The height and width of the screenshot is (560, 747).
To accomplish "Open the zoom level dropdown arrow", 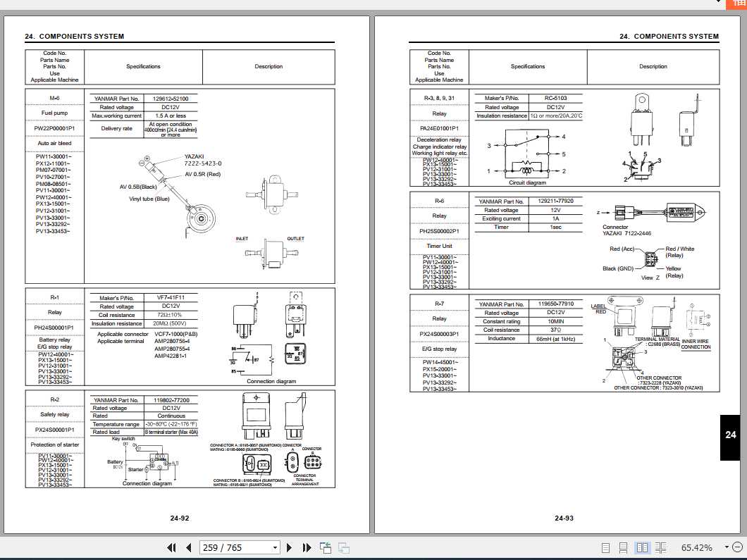I will click(727, 547).
